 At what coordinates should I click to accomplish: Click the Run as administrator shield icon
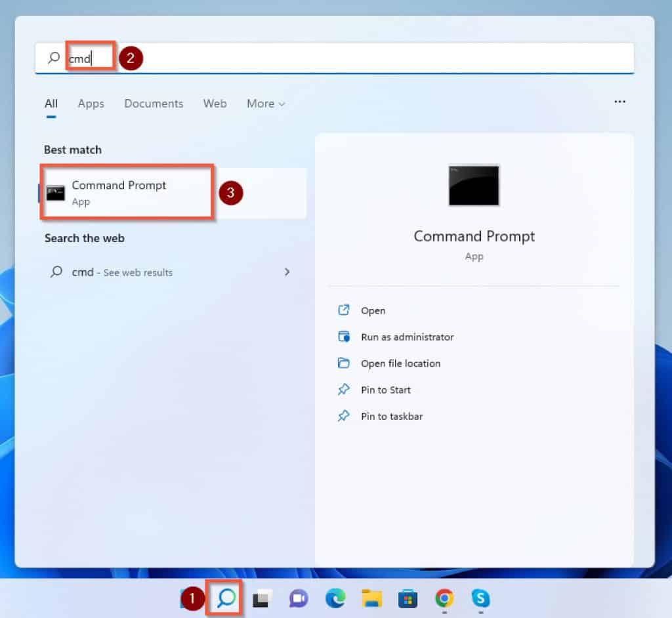[344, 337]
